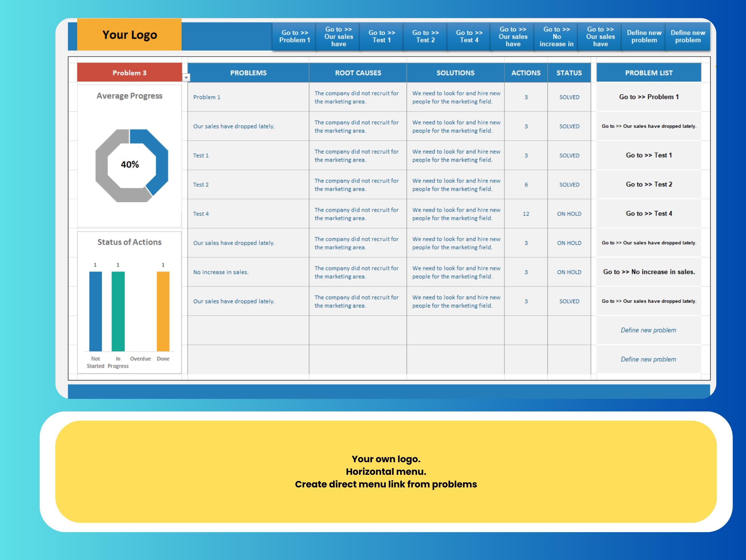Viewport: 746px width, 560px height.
Task: Select Go to >> Test 4 in top menu
Action: tap(469, 36)
